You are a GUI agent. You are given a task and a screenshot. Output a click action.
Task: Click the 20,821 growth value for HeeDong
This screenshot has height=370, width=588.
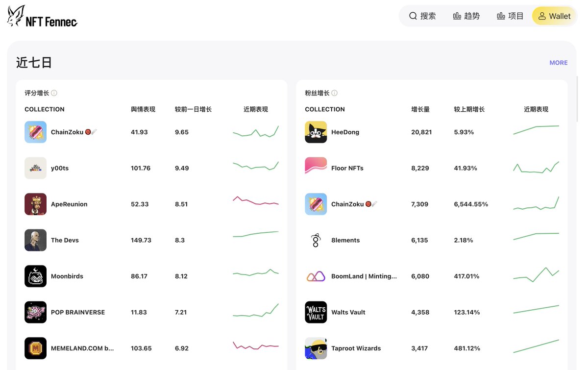point(421,132)
